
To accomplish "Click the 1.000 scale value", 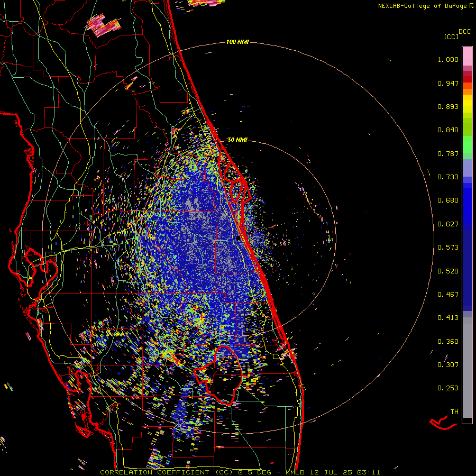I will pos(448,59).
